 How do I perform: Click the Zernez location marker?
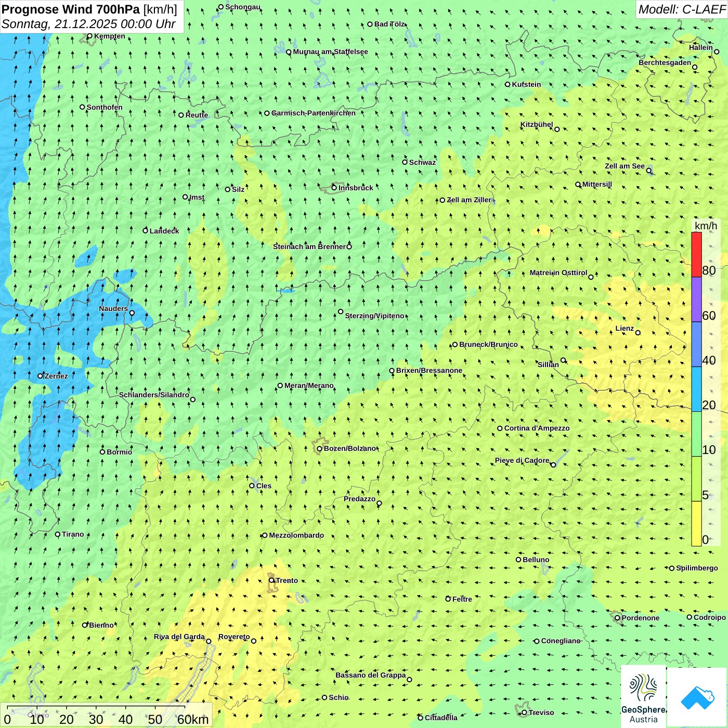(x=41, y=376)
